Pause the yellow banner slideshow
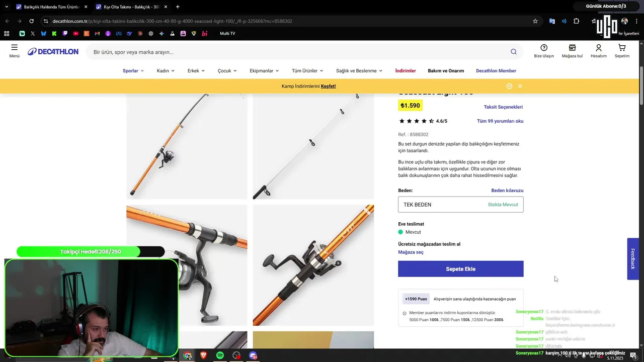The image size is (644, 362). (509, 86)
